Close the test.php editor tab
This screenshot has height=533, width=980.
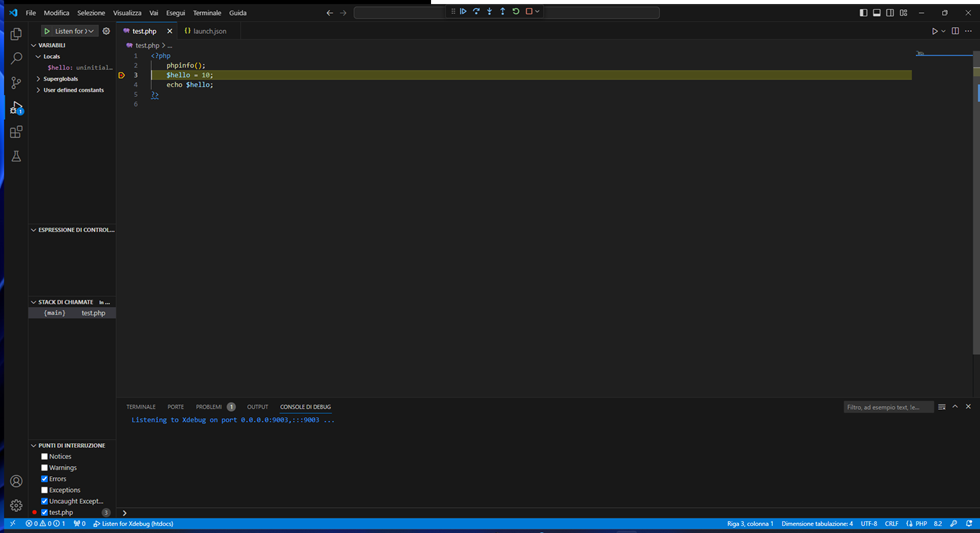169,31
